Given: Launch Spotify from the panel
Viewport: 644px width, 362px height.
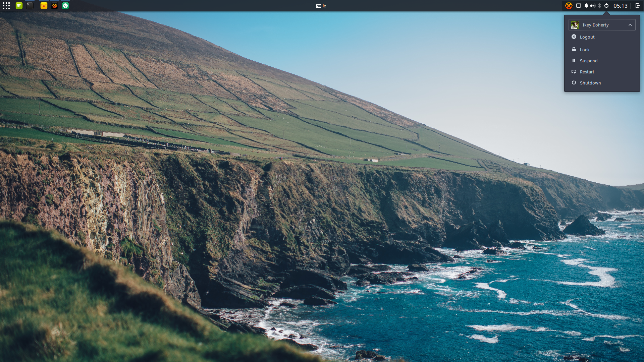Looking at the screenshot, I should click(19, 6).
